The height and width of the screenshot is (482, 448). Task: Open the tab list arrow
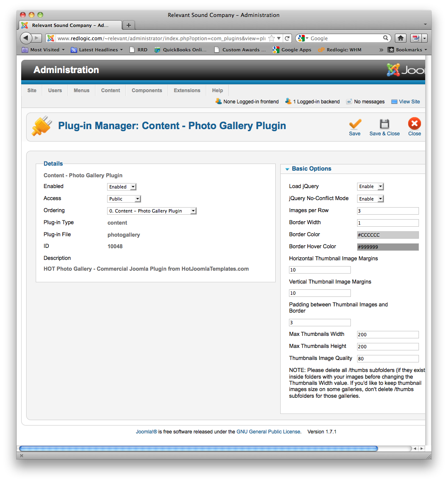[425, 24]
